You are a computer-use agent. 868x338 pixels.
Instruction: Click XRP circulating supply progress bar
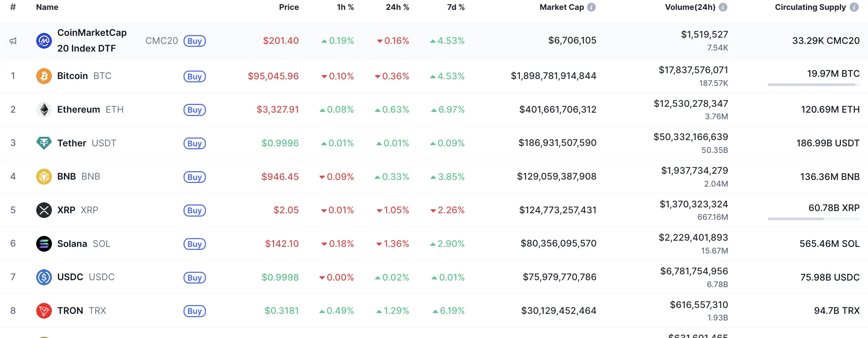coord(814,219)
